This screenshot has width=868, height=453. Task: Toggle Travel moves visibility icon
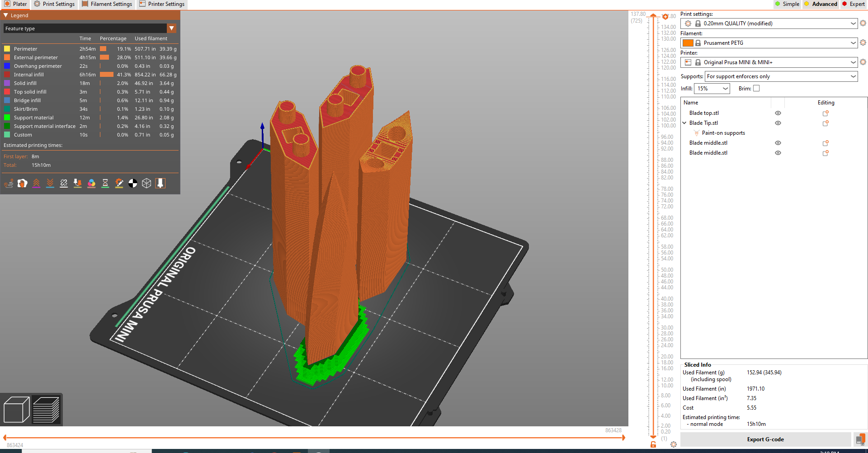coord(9,183)
